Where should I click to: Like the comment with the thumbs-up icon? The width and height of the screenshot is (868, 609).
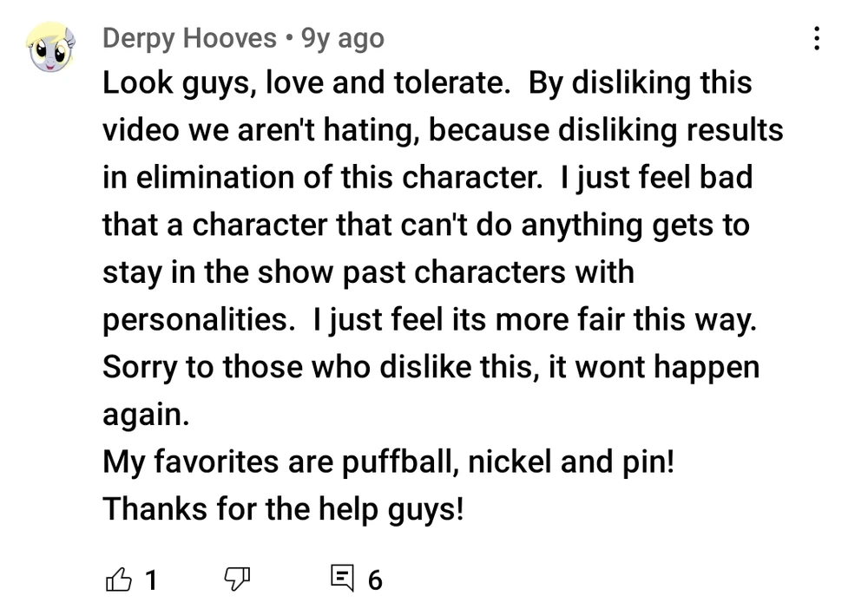[117, 578]
